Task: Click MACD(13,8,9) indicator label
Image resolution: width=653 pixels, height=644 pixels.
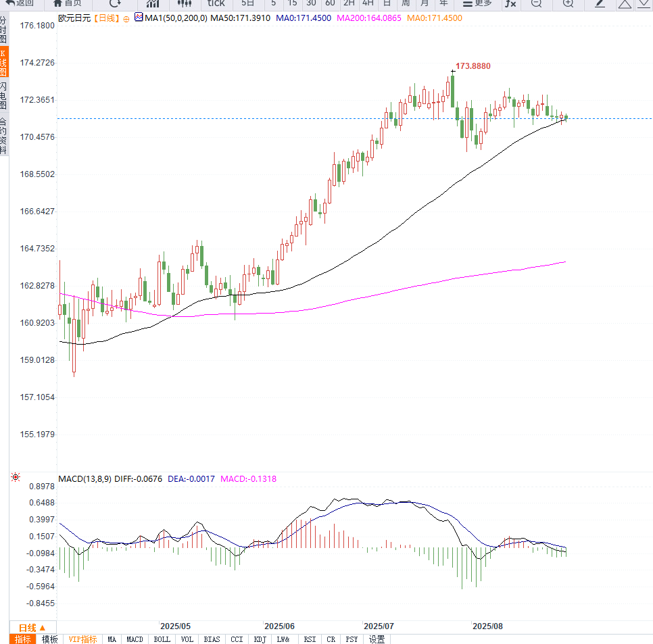Action: (x=84, y=478)
